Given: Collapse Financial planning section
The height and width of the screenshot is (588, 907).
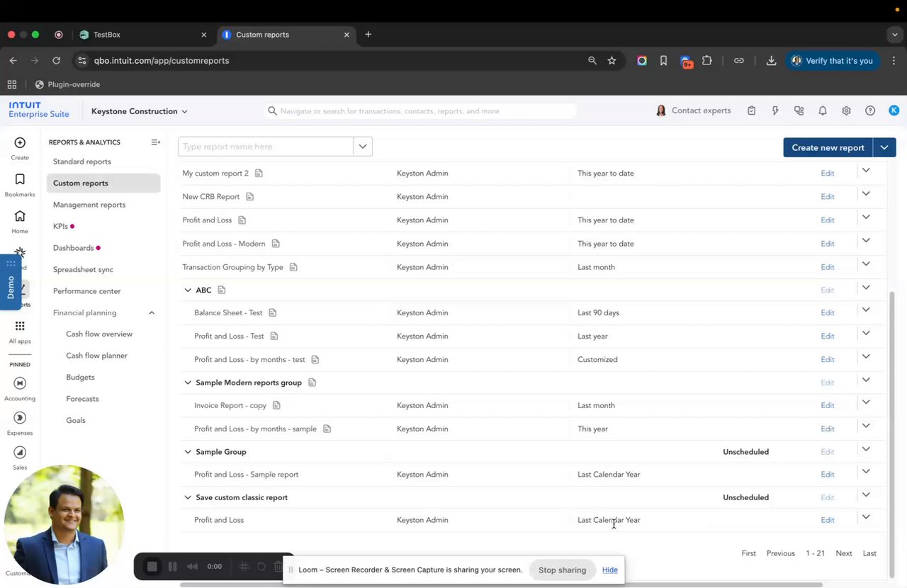Looking at the screenshot, I should (x=152, y=312).
